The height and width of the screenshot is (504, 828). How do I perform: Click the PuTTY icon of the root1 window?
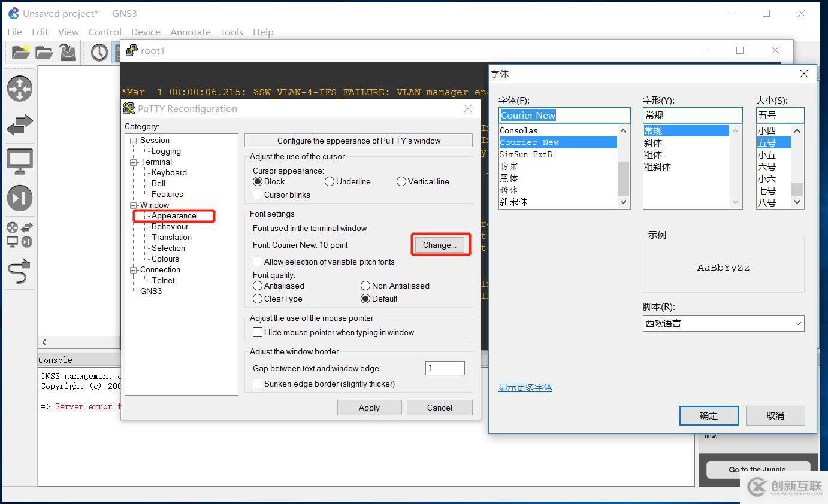click(x=131, y=50)
